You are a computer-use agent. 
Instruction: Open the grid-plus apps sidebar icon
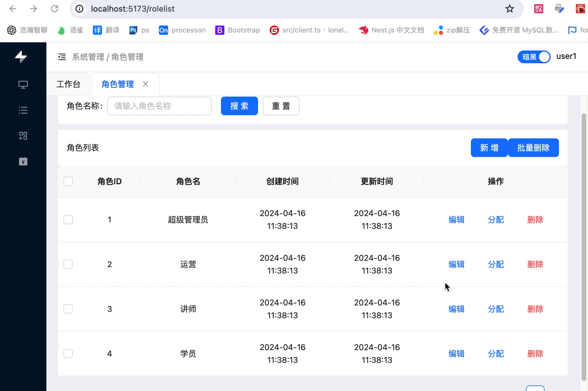point(23,136)
